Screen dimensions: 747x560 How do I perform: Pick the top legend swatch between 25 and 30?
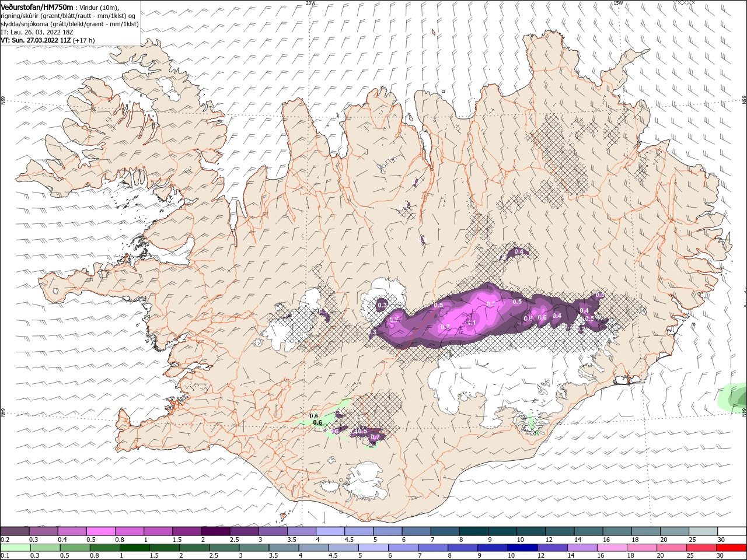point(703,531)
